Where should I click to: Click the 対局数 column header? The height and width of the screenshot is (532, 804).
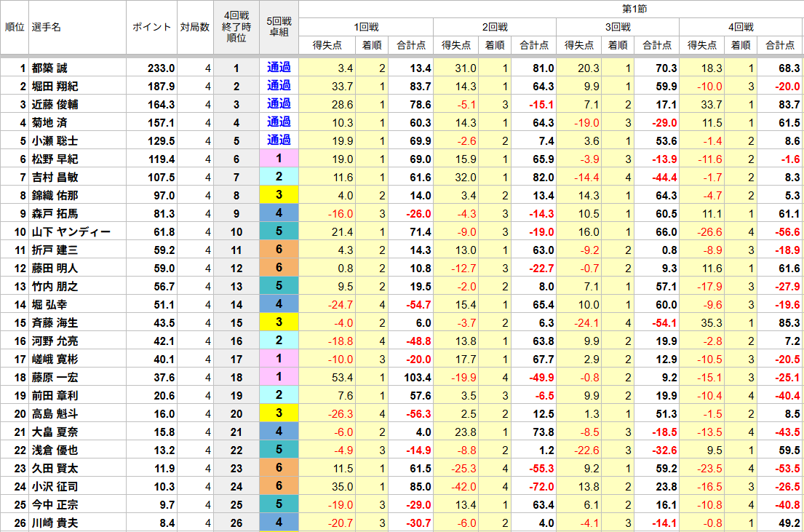[195, 27]
